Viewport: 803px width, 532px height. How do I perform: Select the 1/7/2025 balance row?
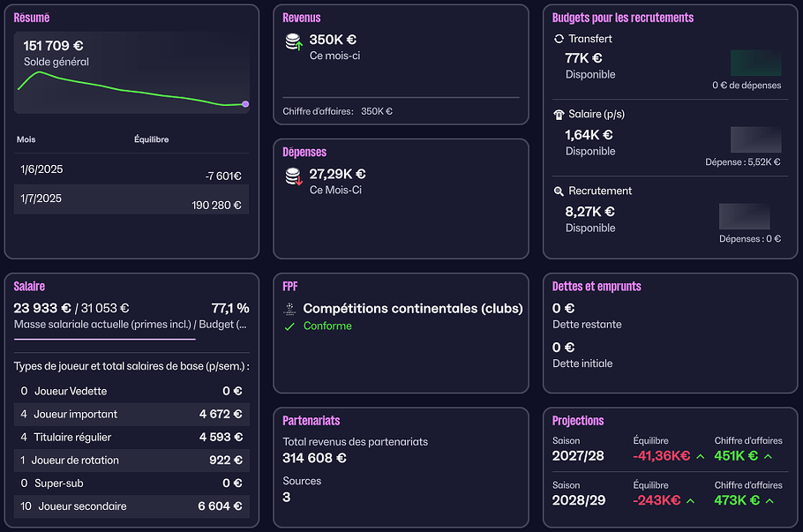(131, 200)
